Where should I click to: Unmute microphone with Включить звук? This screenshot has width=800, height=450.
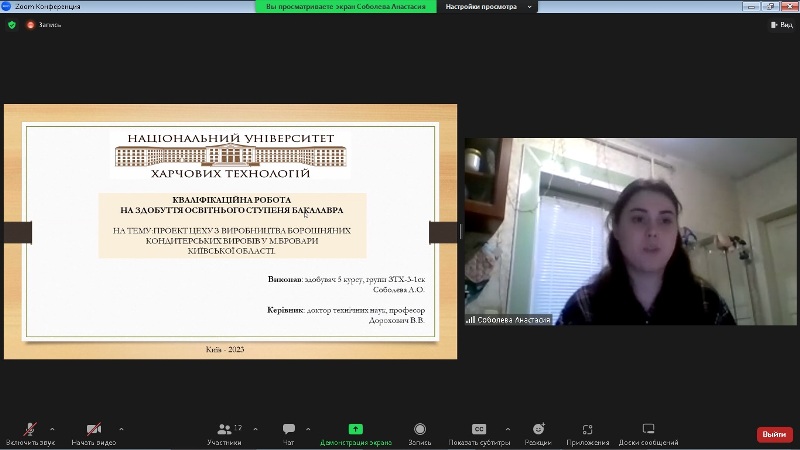(30, 435)
